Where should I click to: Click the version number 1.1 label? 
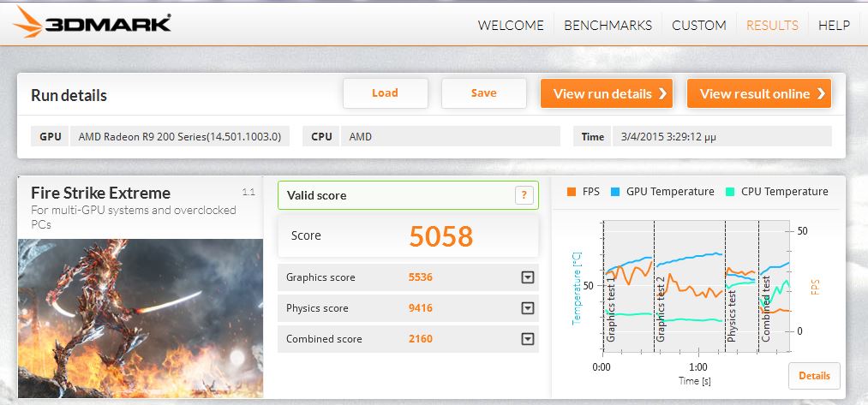click(x=248, y=192)
